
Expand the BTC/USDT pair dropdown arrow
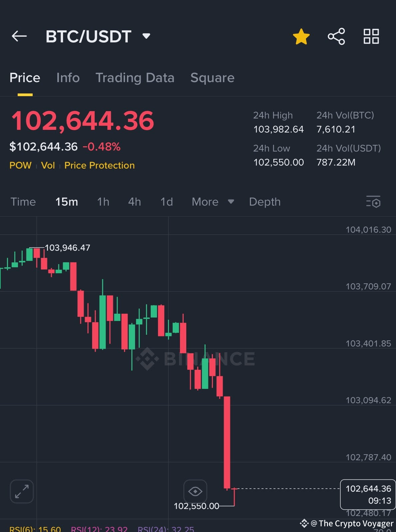point(146,36)
